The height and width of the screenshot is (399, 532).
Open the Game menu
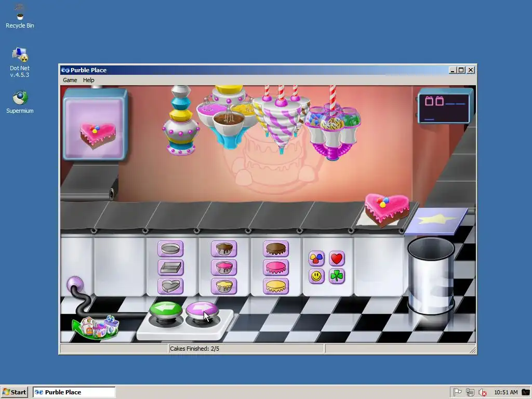70,80
